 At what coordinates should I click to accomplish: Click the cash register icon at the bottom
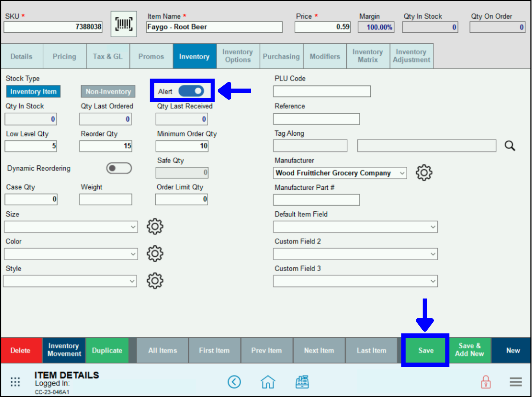302,382
